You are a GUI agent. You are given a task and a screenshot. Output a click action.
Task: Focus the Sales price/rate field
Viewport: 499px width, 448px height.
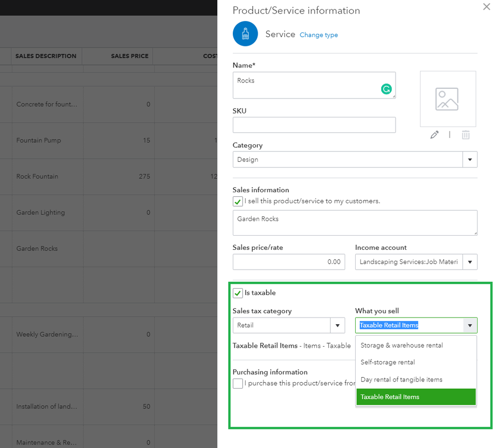pyautogui.click(x=289, y=262)
